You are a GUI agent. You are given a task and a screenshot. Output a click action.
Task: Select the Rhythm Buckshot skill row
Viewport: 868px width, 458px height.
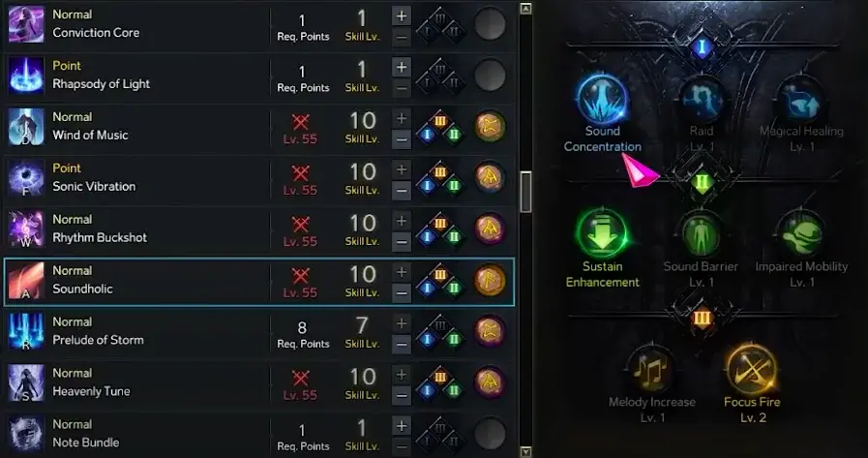(259, 229)
